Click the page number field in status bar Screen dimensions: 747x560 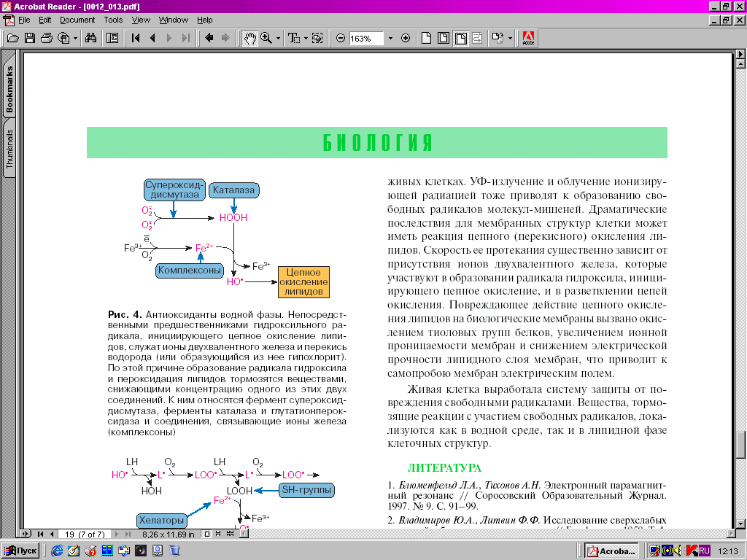[84, 534]
